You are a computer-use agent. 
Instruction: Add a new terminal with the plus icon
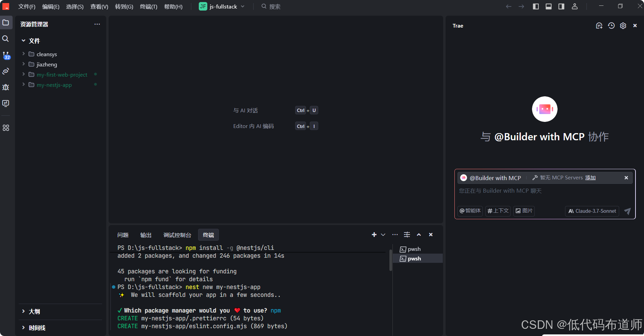coord(374,235)
